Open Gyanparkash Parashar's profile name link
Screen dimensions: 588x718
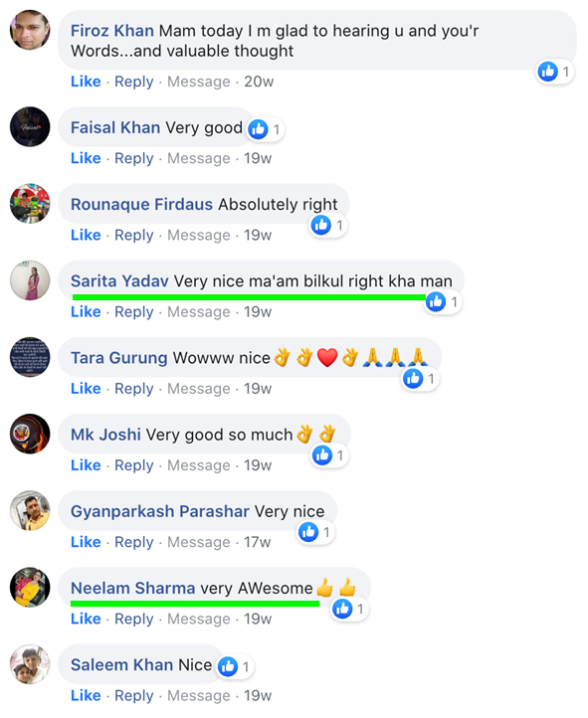point(160,511)
